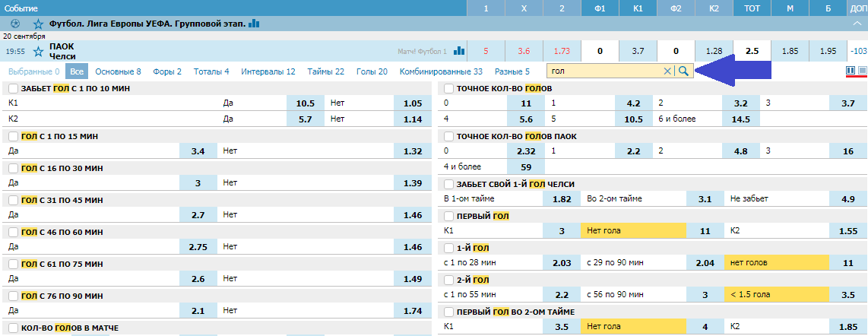Check 'Гол с 76 по 90 мин' box
Image resolution: width=868 pixels, height=336 pixels.
[13, 296]
